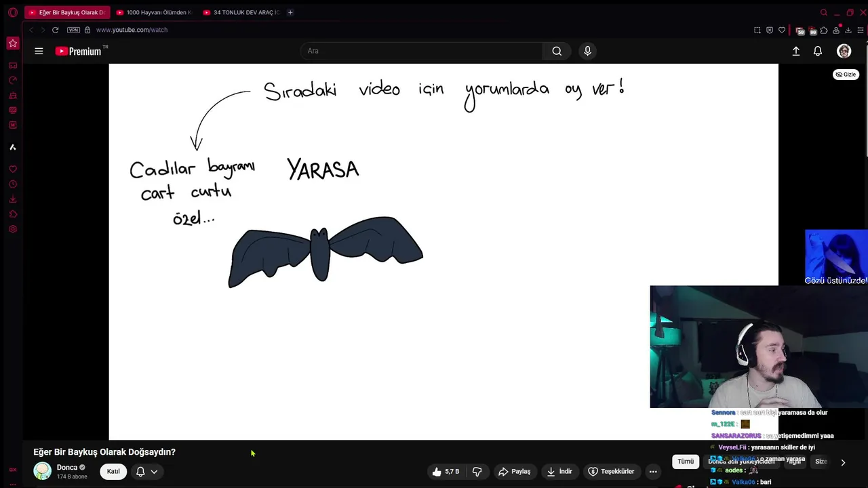The width and height of the screenshot is (868, 488).
Task: Open the sidebar star bookmarks icon
Action: pos(13,43)
